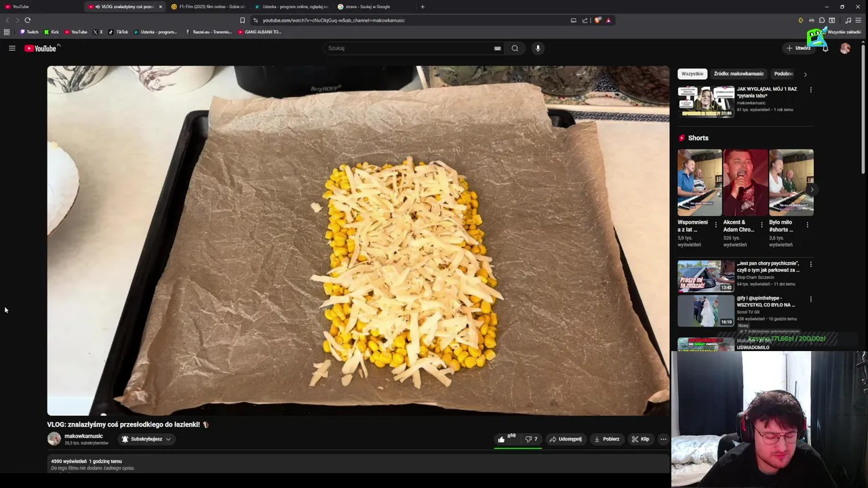Viewport: 868px width, 488px height.
Task: Open JAK WYGLĄDAŁ MÓJ 1 RAZ thumbnail
Action: pyautogui.click(x=705, y=102)
